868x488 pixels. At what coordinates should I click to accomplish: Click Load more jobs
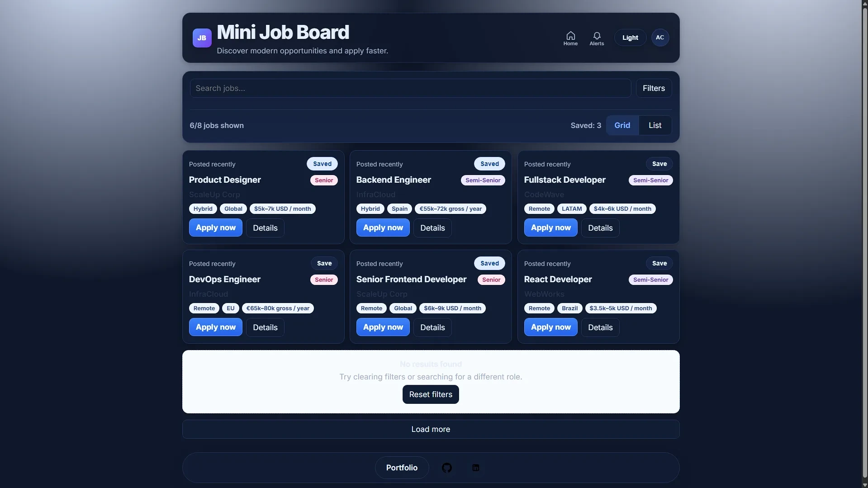pyautogui.click(x=431, y=429)
